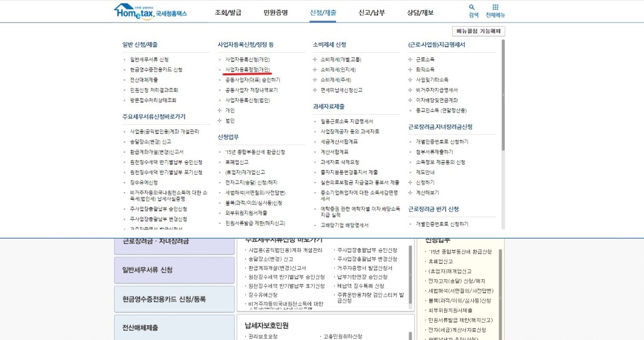Viewport: 644px width, 340px height.
Task: Click the Hometax logo
Action: 150,11
